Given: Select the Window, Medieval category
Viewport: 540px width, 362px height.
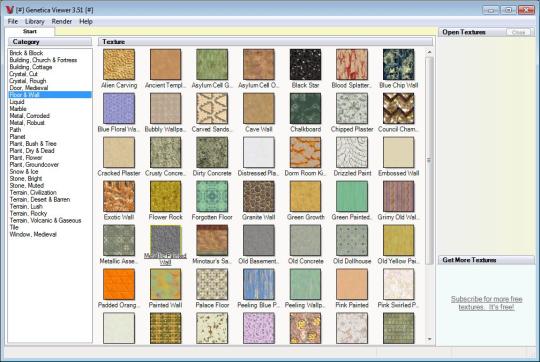Looking at the screenshot, I should pyautogui.click(x=33, y=234).
